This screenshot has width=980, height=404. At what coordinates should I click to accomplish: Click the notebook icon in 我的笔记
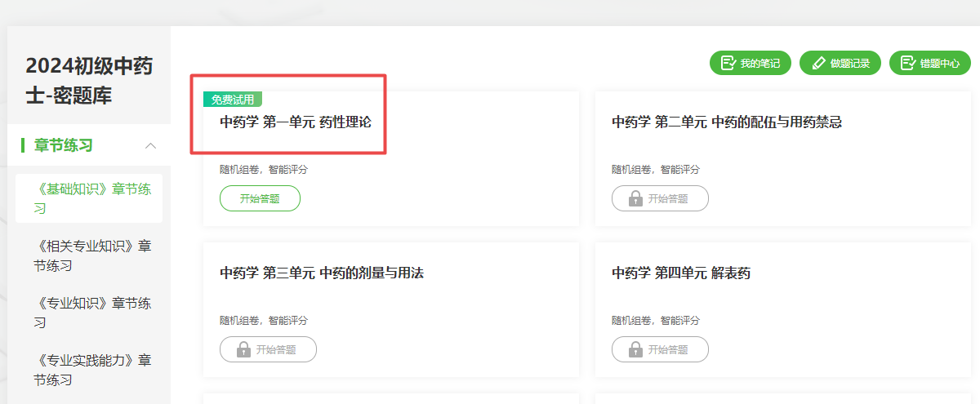pos(728,63)
